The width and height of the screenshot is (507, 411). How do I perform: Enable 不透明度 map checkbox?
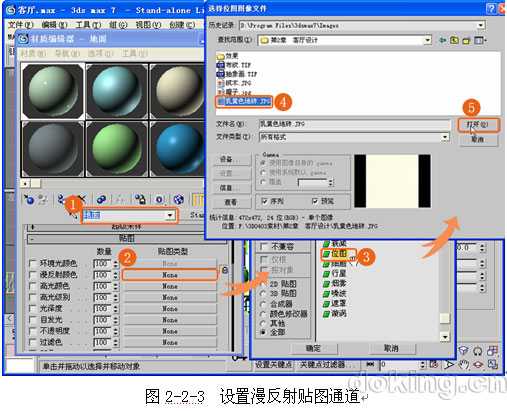33,331
